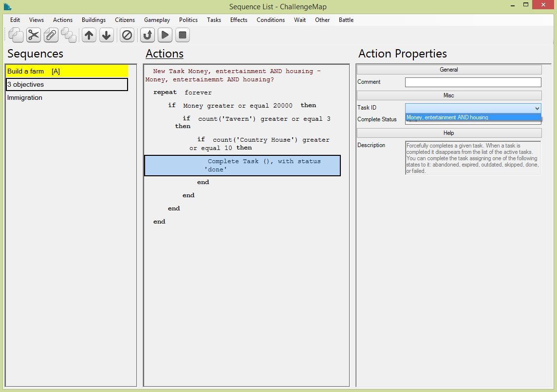Click the General section header button
Screen dimensions: 557x392
point(449,70)
